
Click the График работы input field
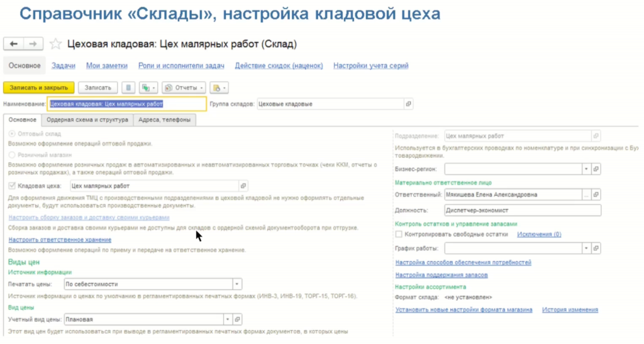click(513, 248)
